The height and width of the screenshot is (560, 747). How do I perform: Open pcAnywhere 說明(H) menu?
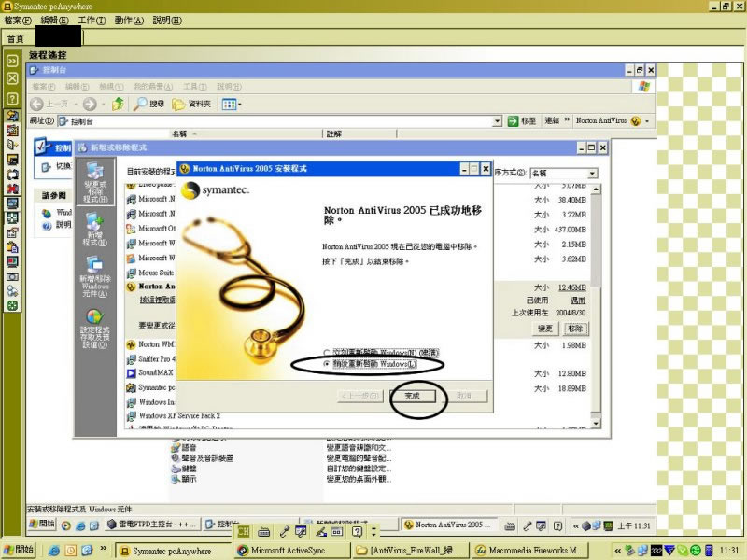pos(167,21)
